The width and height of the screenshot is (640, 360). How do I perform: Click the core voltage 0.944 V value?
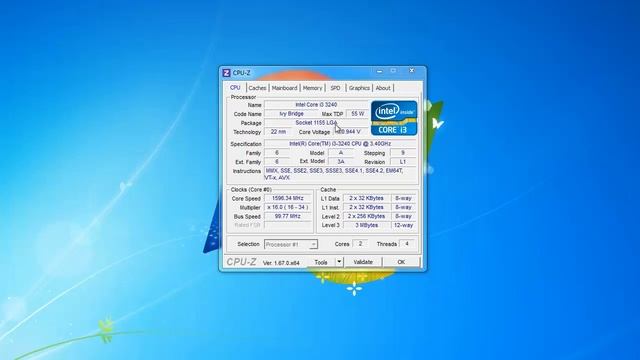(350, 132)
